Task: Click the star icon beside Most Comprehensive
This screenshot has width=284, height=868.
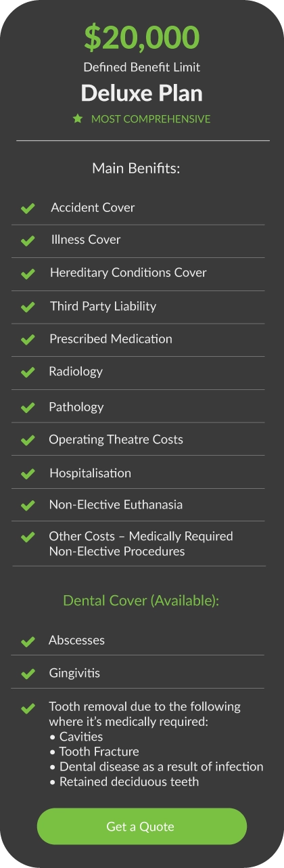Action: point(78,118)
